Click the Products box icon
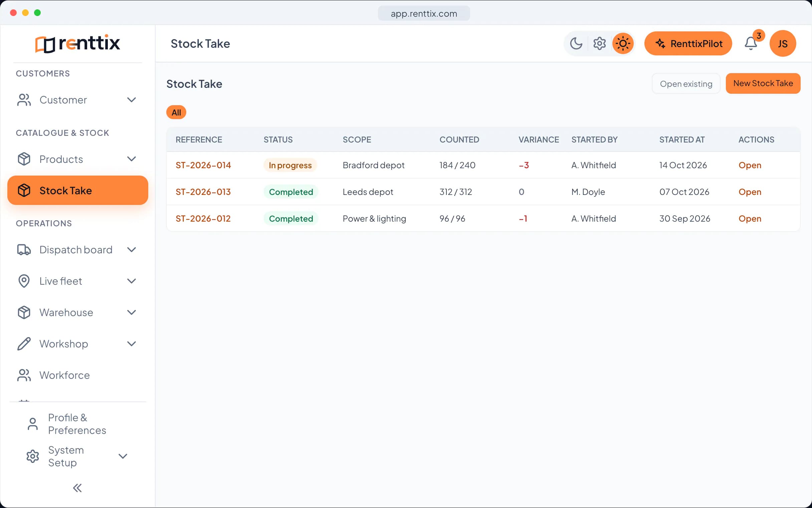Viewport: 812px width, 508px height. point(24,159)
